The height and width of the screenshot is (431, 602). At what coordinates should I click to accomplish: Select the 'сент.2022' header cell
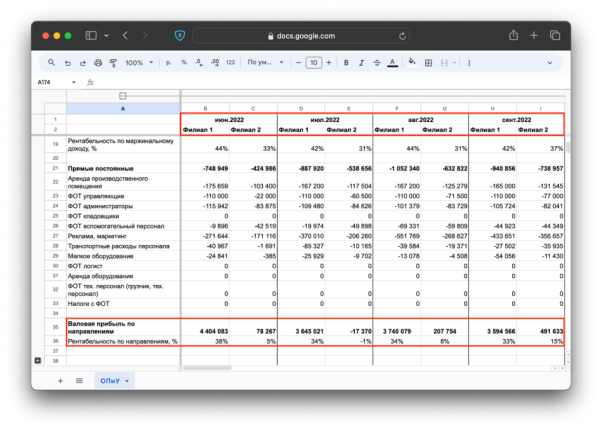tap(516, 120)
